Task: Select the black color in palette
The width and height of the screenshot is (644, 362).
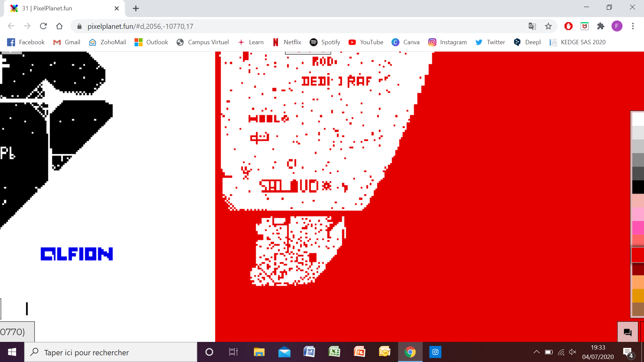Action: tap(638, 187)
